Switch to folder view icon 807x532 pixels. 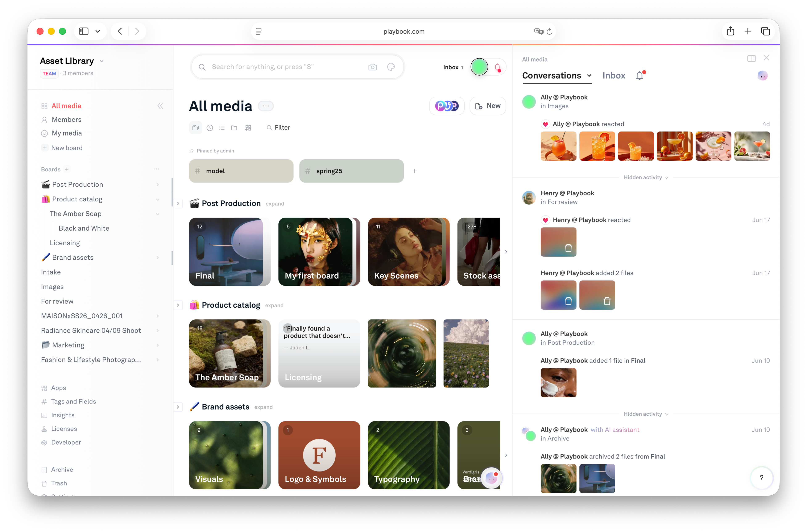pyautogui.click(x=234, y=127)
